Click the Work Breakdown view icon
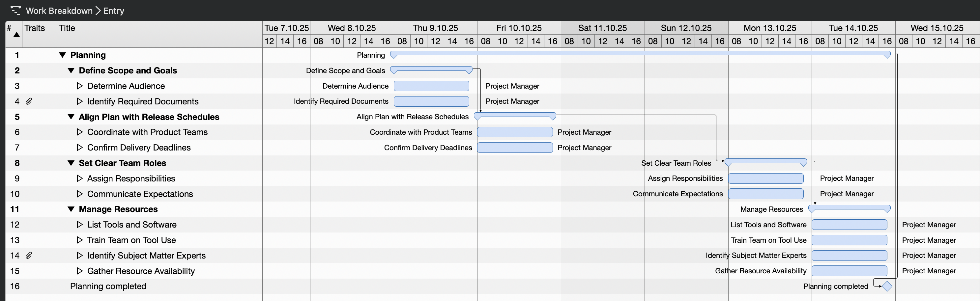The width and height of the screenshot is (980, 301). [x=15, y=11]
